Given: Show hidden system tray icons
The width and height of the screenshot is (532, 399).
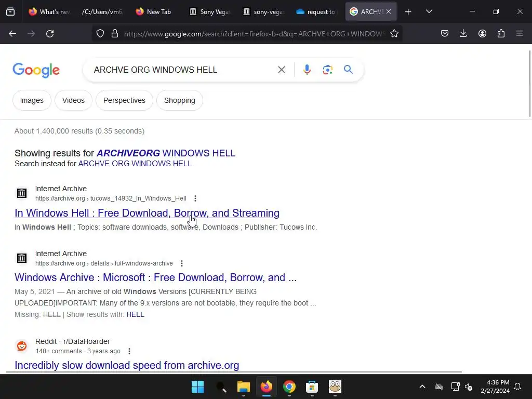Looking at the screenshot, I should pyautogui.click(x=422, y=387).
